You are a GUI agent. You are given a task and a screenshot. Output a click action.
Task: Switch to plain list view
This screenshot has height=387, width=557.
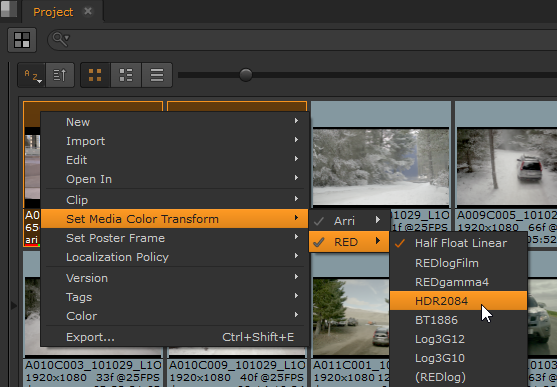pos(157,75)
